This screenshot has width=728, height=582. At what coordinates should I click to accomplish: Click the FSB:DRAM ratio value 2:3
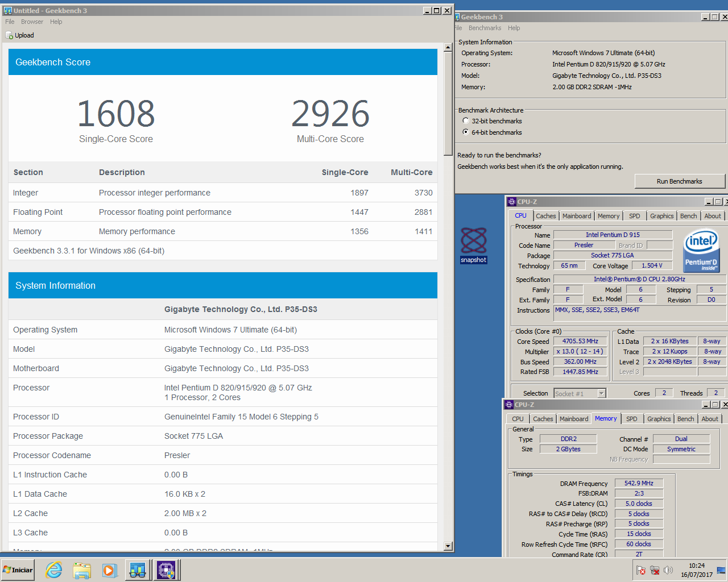coord(639,493)
